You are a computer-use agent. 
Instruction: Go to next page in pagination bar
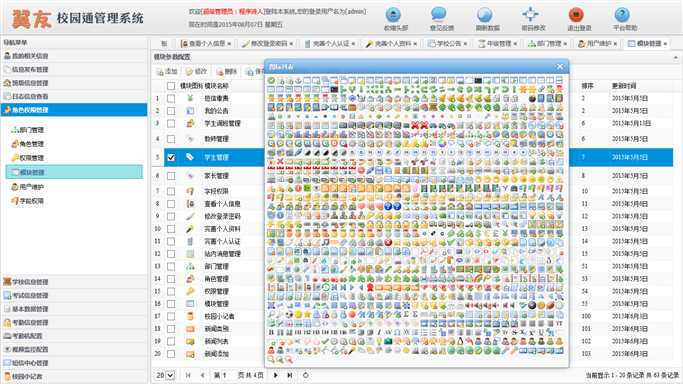click(x=275, y=375)
